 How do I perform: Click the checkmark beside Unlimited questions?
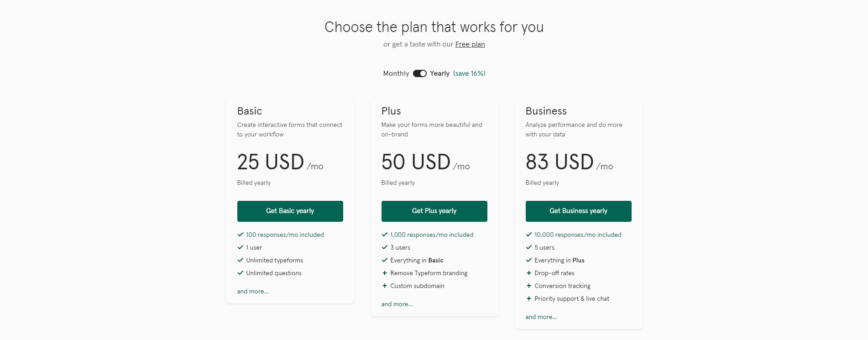[241, 273]
